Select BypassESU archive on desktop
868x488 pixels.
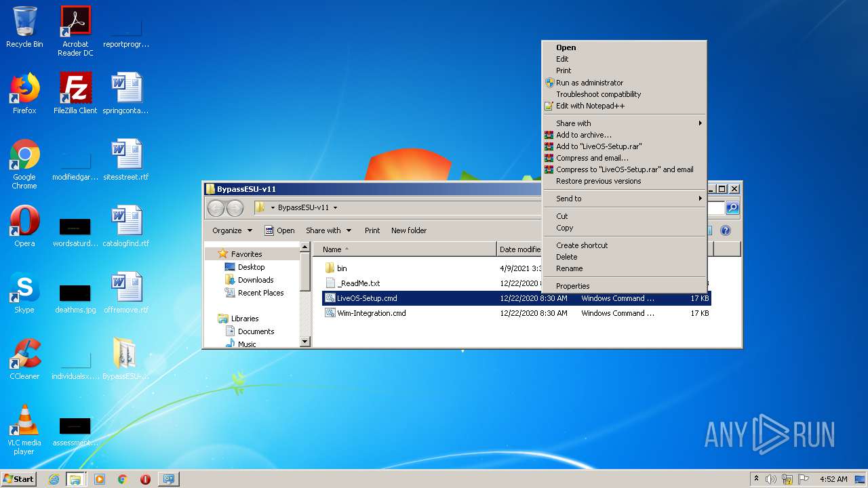tap(126, 359)
